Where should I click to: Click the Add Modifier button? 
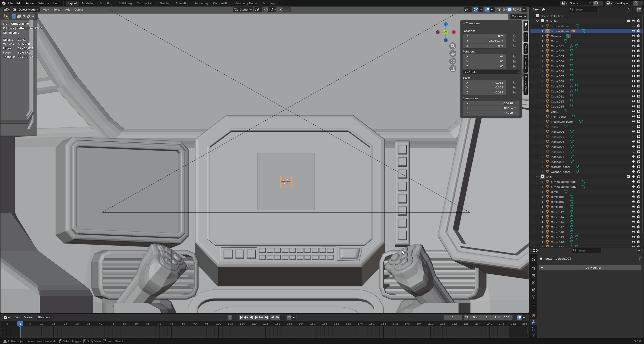pos(590,268)
